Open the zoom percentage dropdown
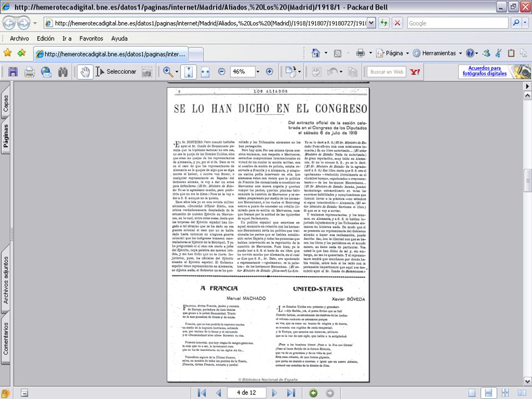The width and height of the screenshot is (532, 399). pos(258,71)
